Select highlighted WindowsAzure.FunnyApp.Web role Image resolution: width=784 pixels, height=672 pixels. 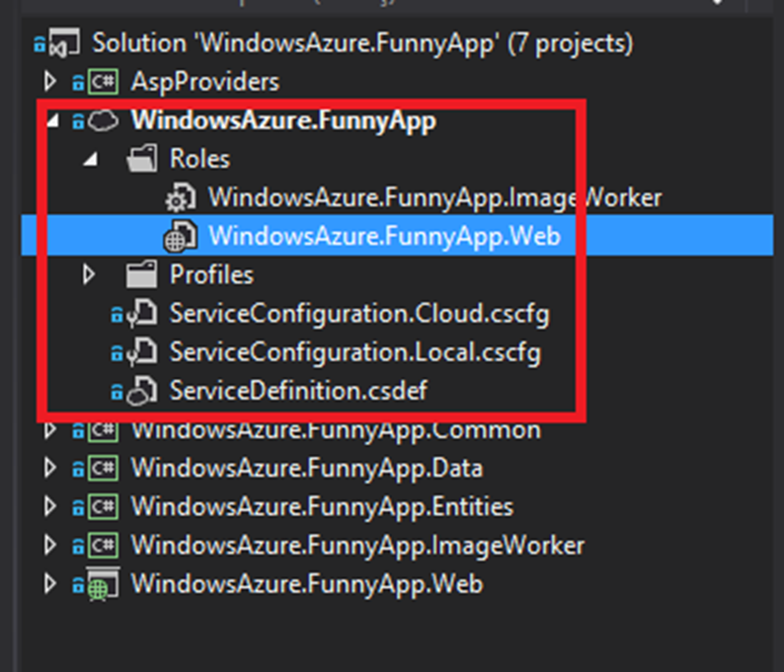point(384,236)
